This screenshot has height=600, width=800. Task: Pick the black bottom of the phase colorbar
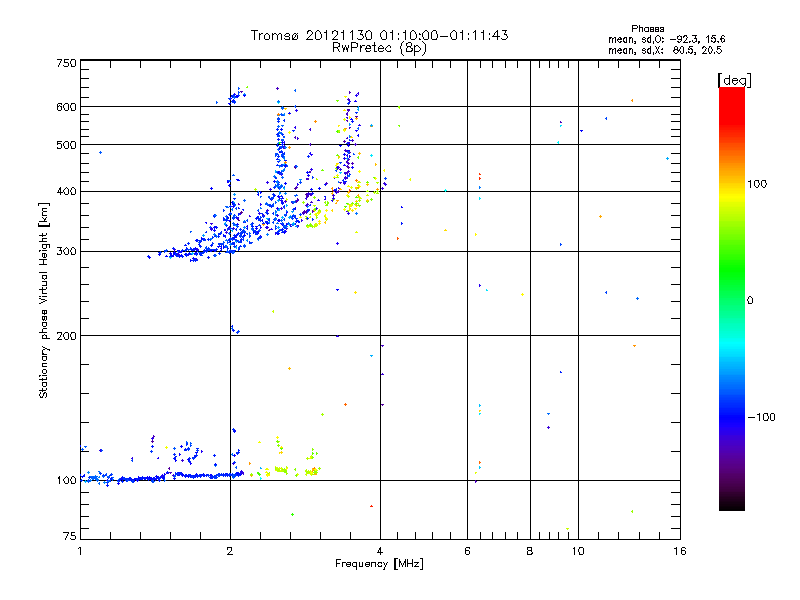pyautogui.click(x=732, y=505)
